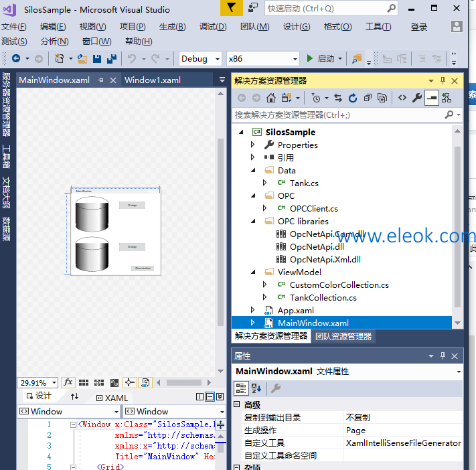The width and height of the screenshot is (476, 470).
Task: Click the 登录 sign-in link
Action: click(x=418, y=27)
